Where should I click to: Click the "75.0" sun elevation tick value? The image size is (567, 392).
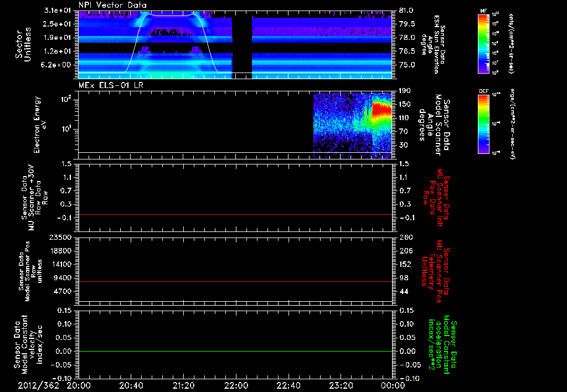click(407, 65)
